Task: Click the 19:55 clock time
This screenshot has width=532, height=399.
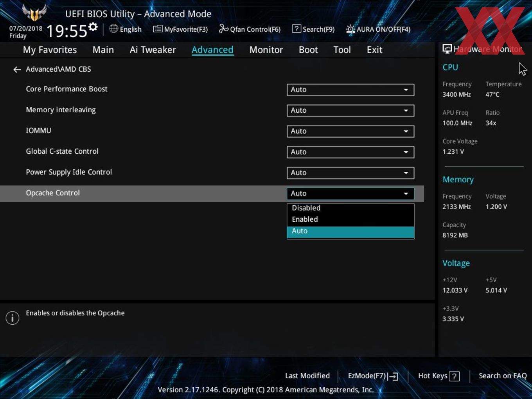Action: 66,31
